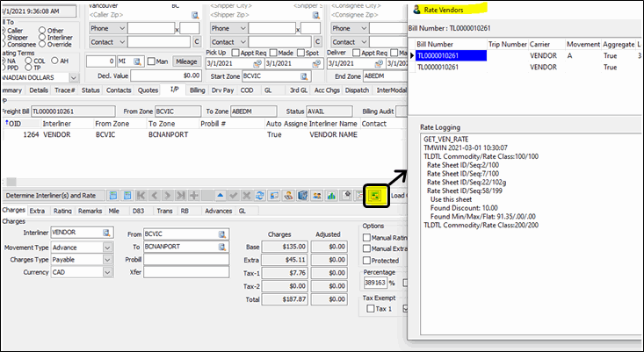Open the Remarks sub-tab

pos(90,211)
